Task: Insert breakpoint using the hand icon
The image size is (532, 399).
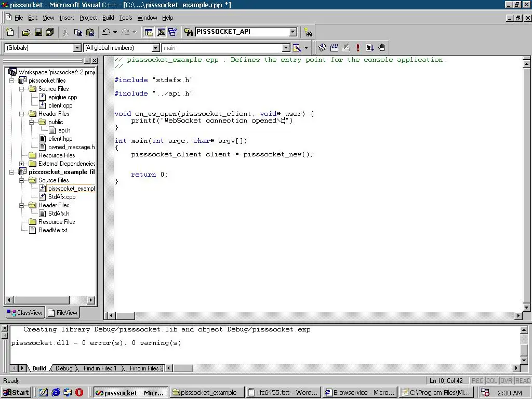Action: click(x=382, y=48)
